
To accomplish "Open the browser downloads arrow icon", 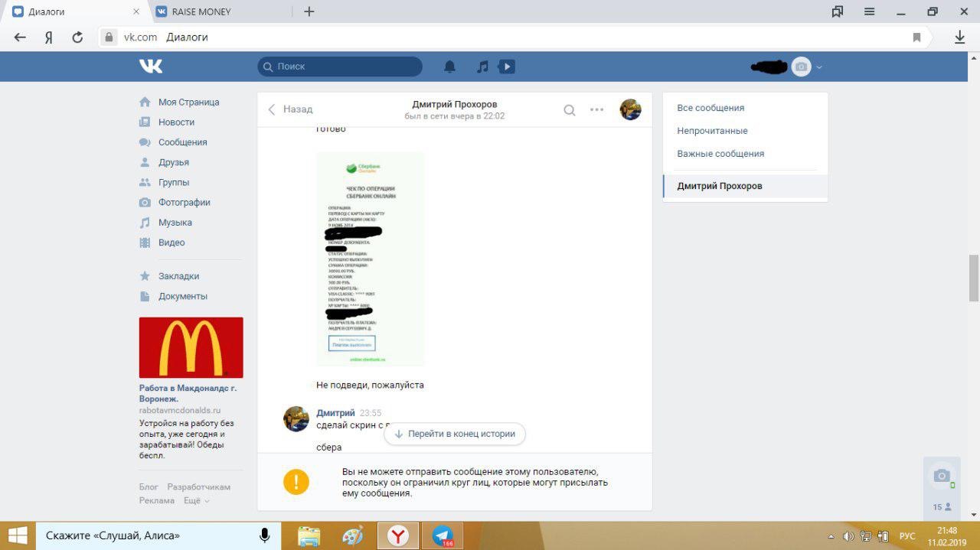I will (959, 37).
